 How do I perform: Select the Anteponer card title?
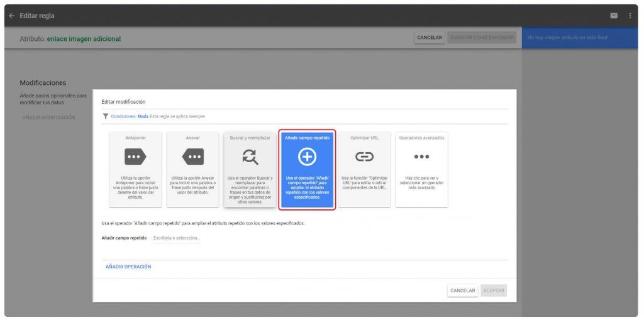(x=136, y=138)
